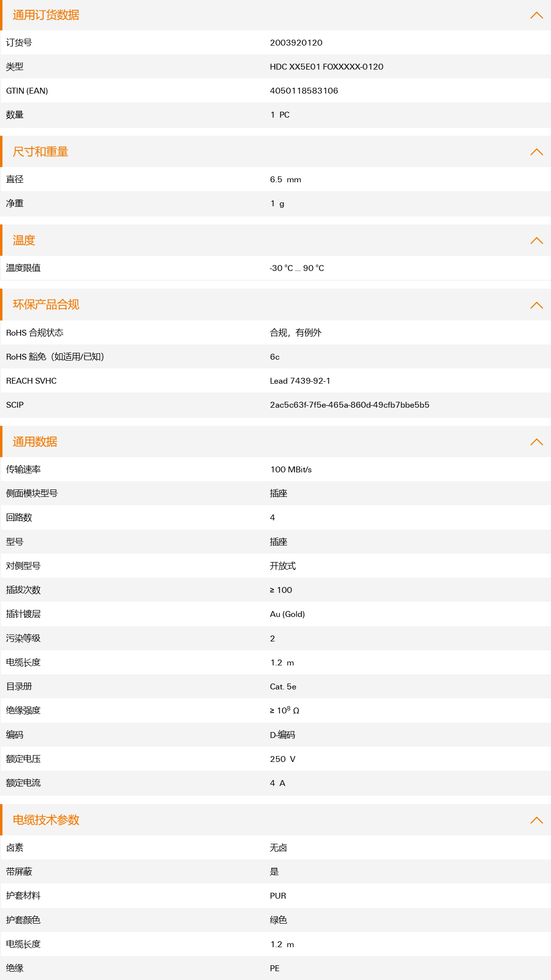Click the 温度限值 label

point(24,268)
